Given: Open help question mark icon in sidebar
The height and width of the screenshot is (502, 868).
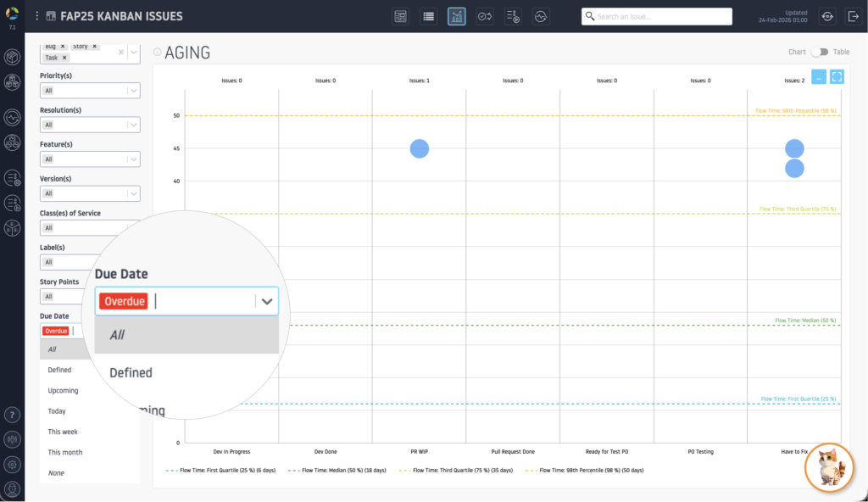Looking at the screenshot, I should (x=13, y=415).
